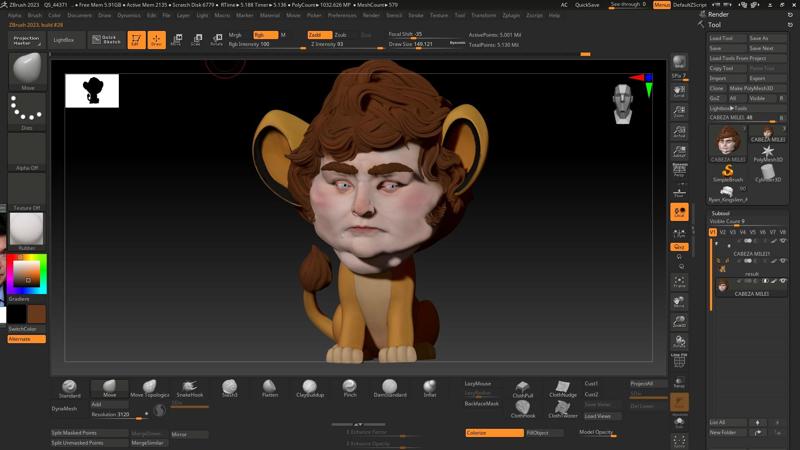Activate the Flatten brush
Viewport: 800px width, 450px height.
click(270, 387)
